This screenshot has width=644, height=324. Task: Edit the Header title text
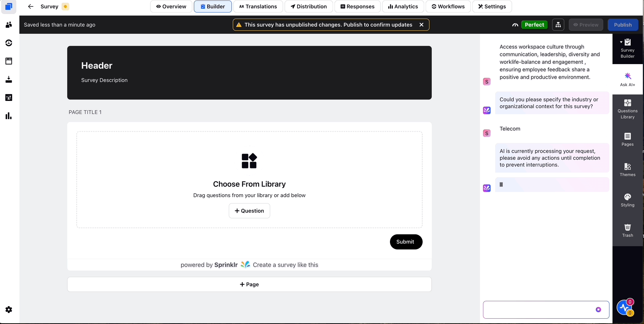tap(97, 66)
